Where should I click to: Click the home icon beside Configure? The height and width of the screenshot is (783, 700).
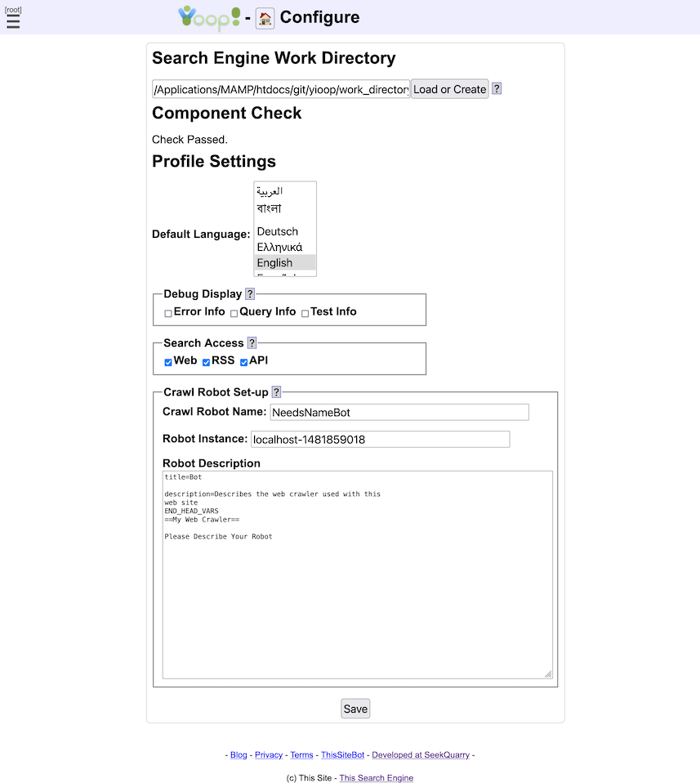click(265, 19)
